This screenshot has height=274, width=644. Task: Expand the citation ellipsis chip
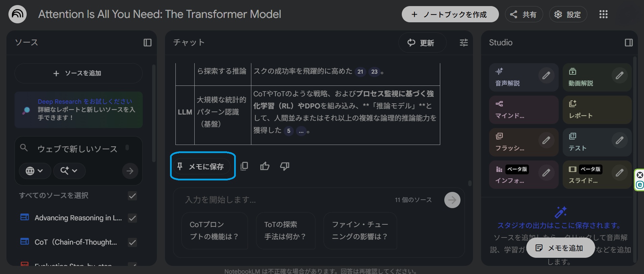(301, 131)
